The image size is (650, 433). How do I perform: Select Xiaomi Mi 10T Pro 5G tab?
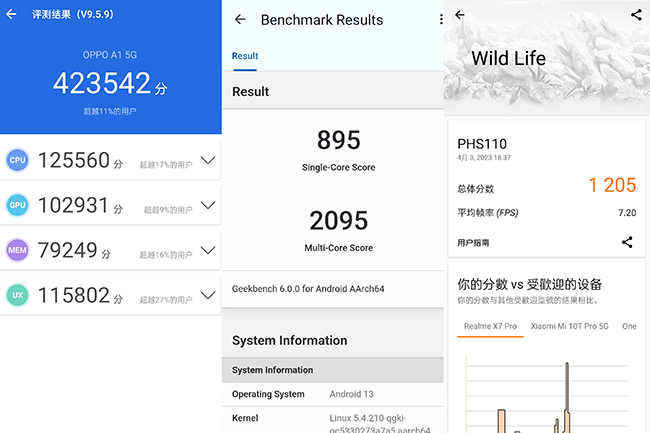tap(570, 327)
